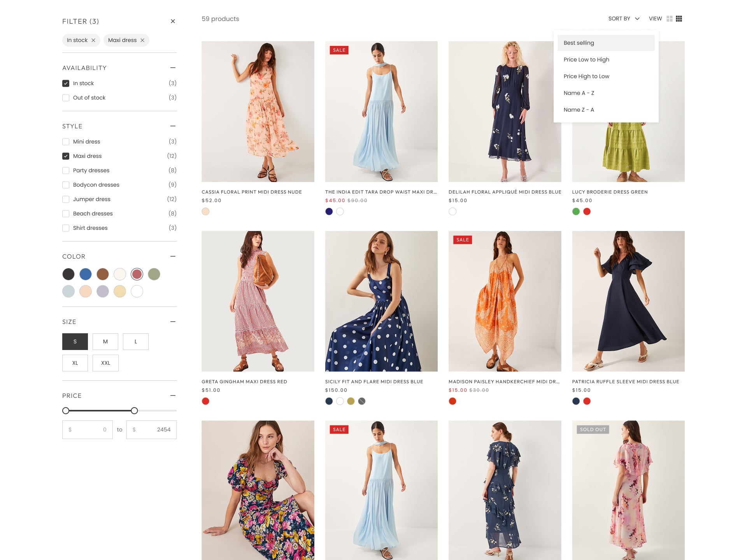747x560 pixels.
Task: Collapse the Price section minus icon
Action: pyautogui.click(x=173, y=395)
